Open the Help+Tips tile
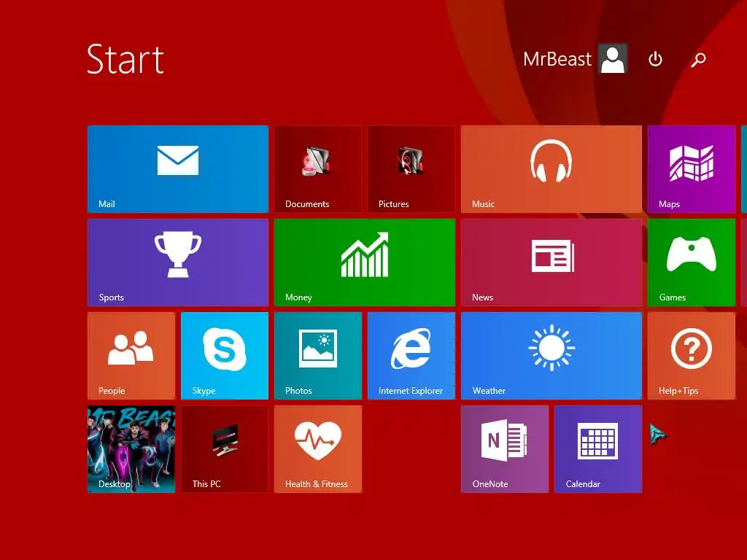Image resolution: width=747 pixels, height=560 pixels. 692,356
